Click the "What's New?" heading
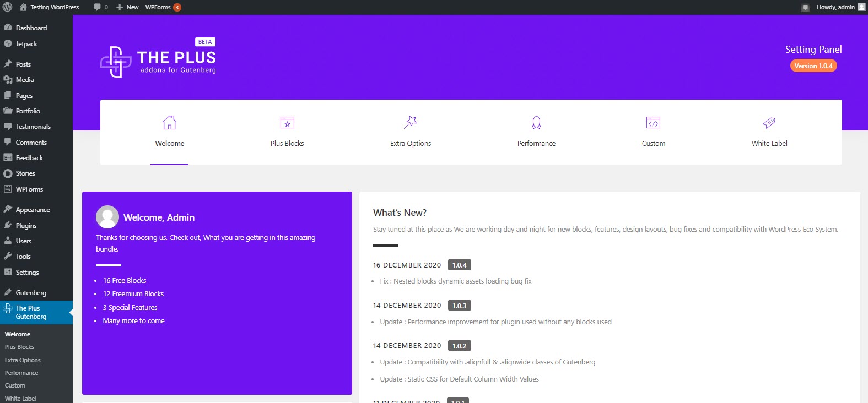 pos(400,213)
